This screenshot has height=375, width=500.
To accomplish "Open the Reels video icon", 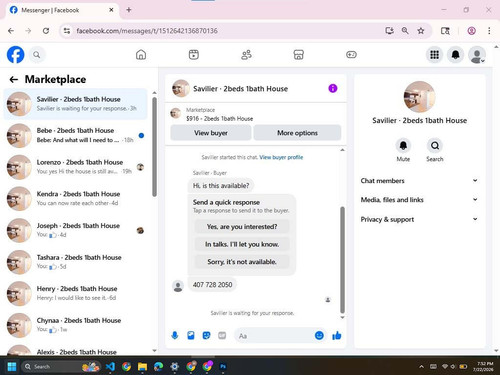I will click(194, 55).
